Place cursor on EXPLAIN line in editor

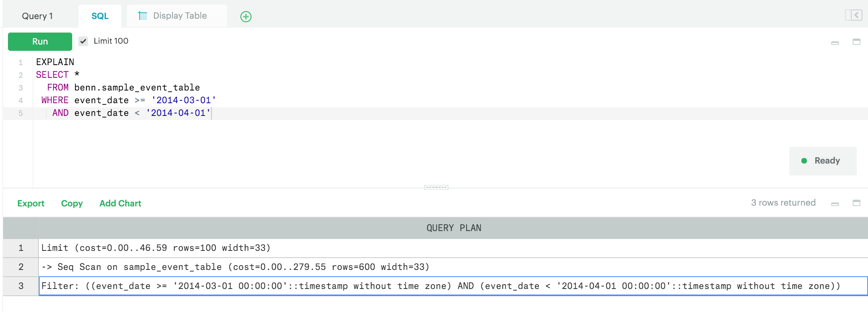pyautogui.click(x=55, y=62)
